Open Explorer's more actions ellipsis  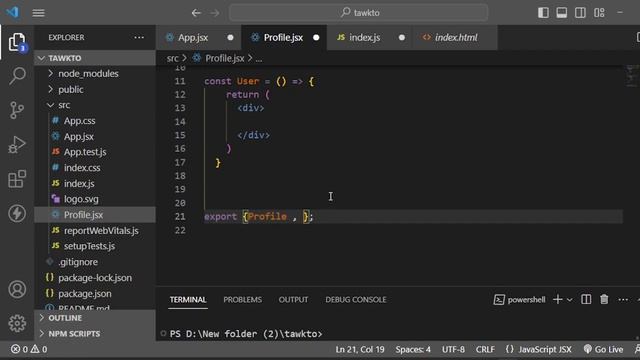click(x=139, y=37)
